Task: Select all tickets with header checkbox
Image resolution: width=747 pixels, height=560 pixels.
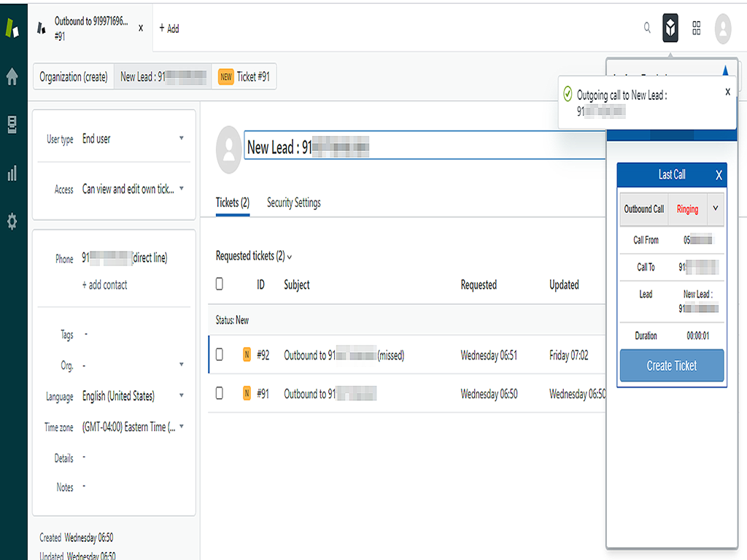Action: 220,284
